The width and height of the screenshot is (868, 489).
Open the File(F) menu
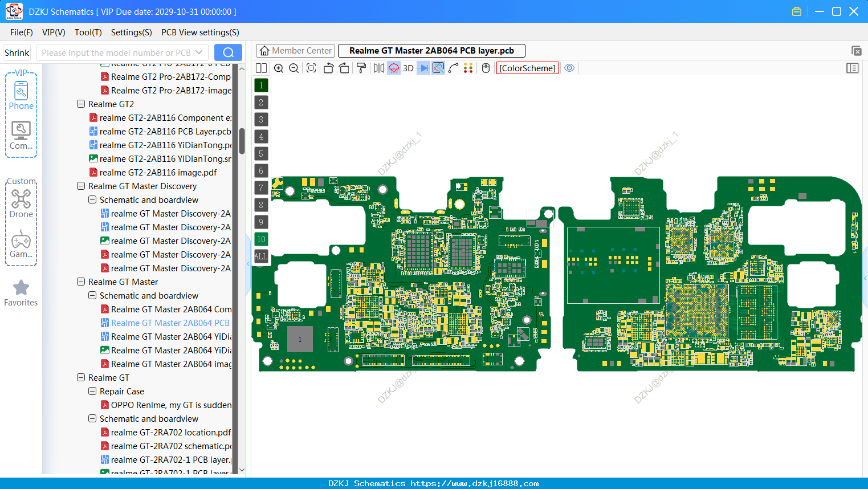pyautogui.click(x=22, y=32)
